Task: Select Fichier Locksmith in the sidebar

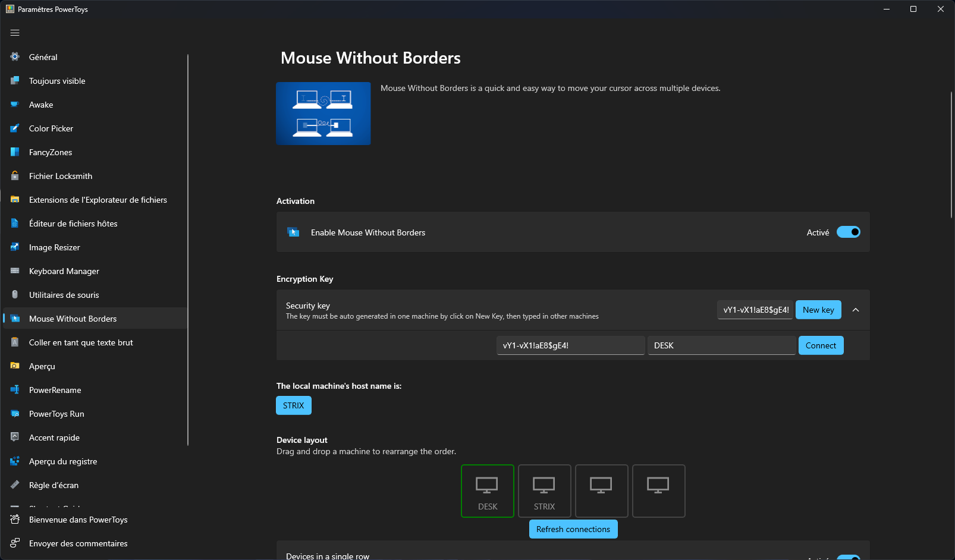Action: pos(95,176)
